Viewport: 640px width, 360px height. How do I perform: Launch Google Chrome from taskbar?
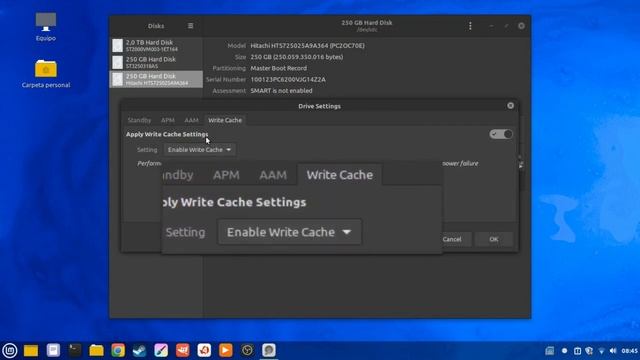click(118, 350)
